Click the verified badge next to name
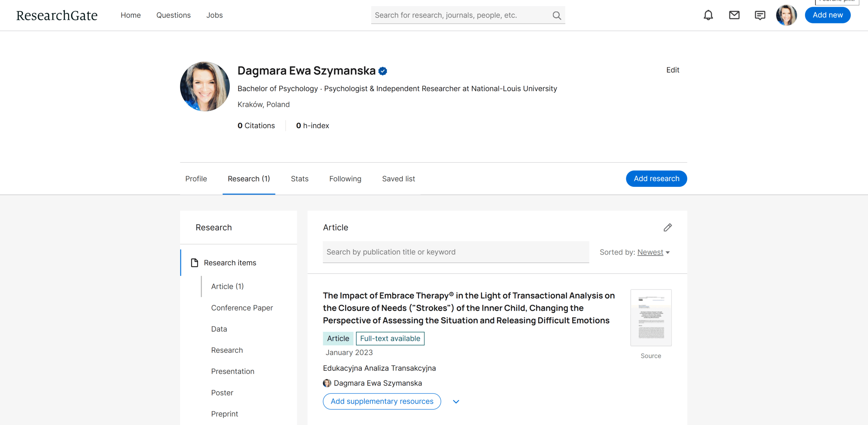The height and width of the screenshot is (425, 868). 383,71
